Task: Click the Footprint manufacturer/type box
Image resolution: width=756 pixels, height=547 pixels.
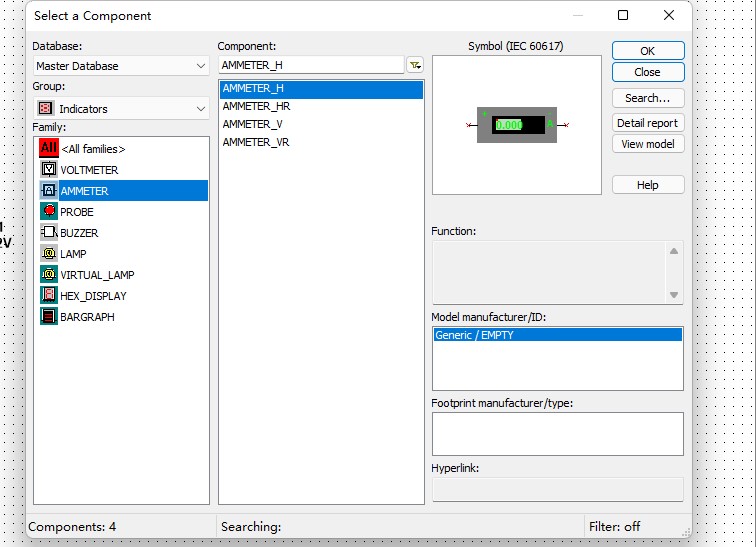Action: pos(558,434)
